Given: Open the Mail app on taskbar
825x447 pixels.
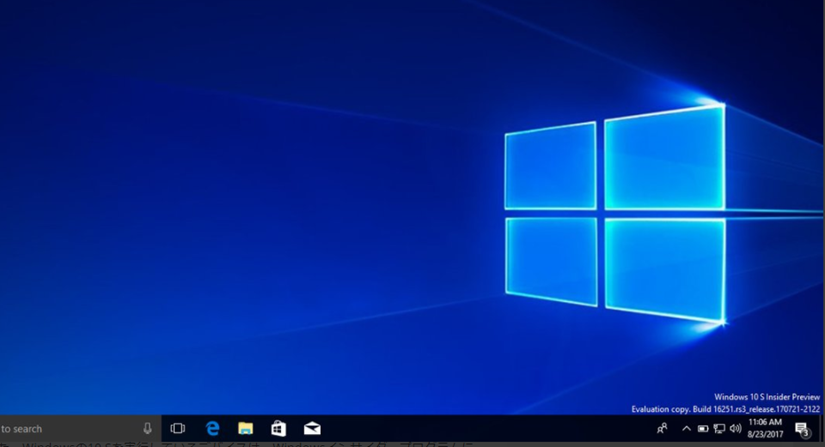Looking at the screenshot, I should [x=312, y=429].
